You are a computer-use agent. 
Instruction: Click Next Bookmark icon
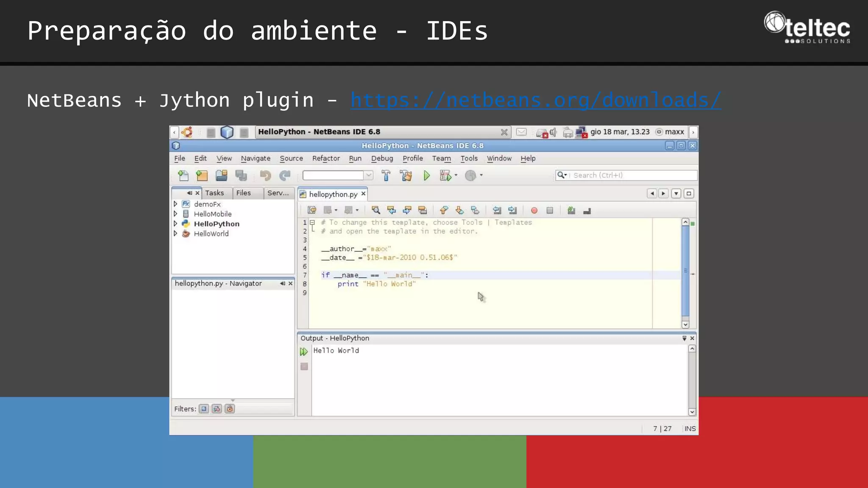coord(459,210)
